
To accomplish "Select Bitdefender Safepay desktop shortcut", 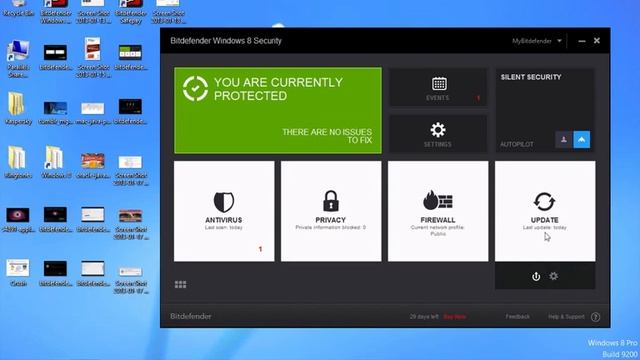I will pyautogui.click(x=131, y=11).
